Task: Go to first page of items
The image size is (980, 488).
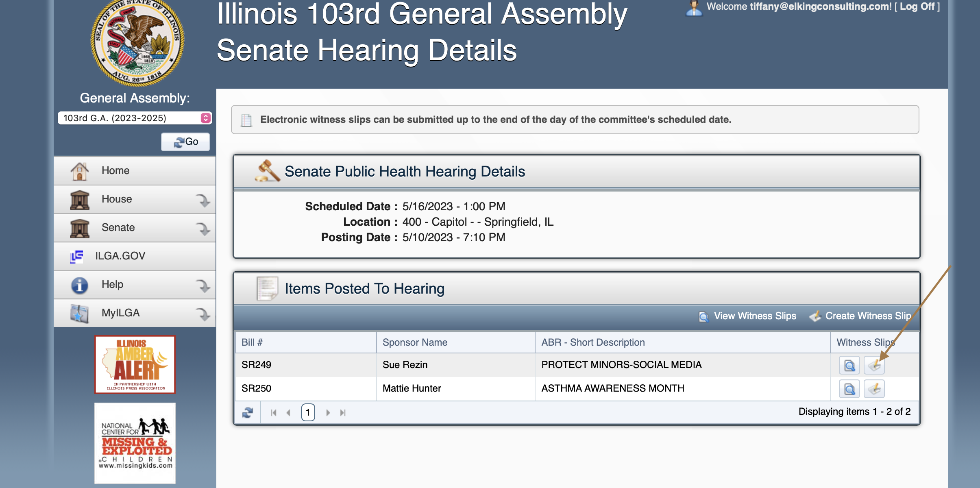Action: (x=274, y=413)
